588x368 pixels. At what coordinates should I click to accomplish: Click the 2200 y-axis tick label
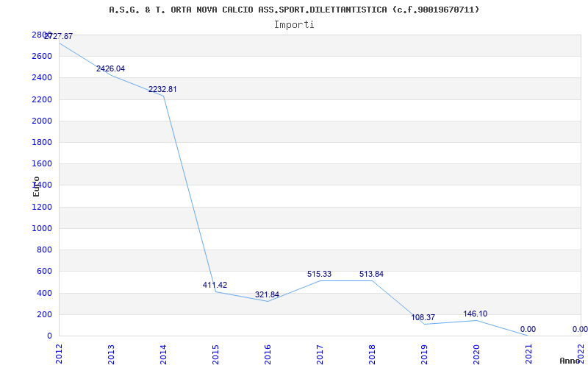coord(42,99)
